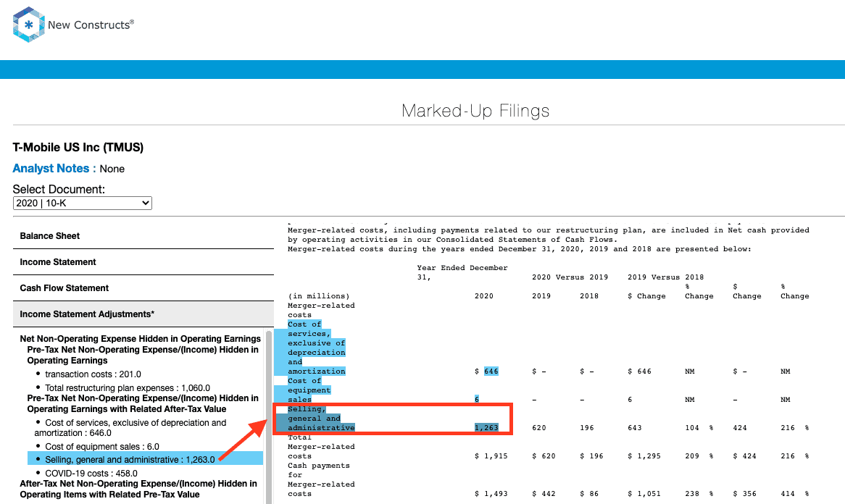The width and height of the screenshot is (845, 504).
Task: Click the New Constructs hexagon logo icon
Action: (28, 25)
